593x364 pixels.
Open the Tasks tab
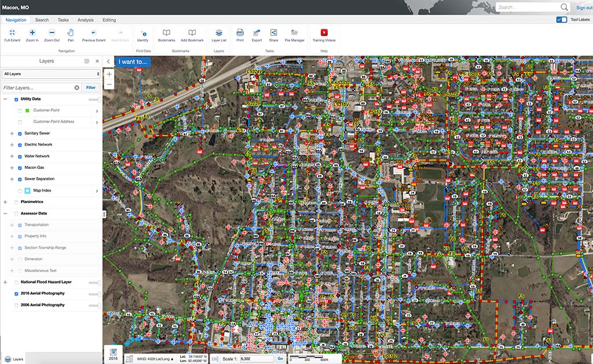click(63, 20)
